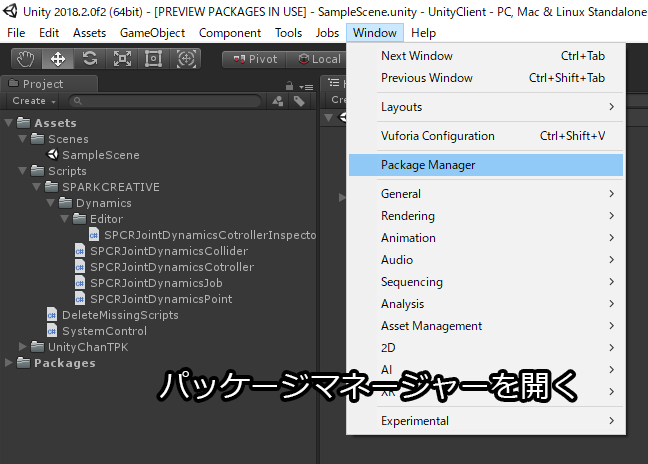Select the Packages root folder
This screenshot has width=648, height=464.
pos(56,363)
